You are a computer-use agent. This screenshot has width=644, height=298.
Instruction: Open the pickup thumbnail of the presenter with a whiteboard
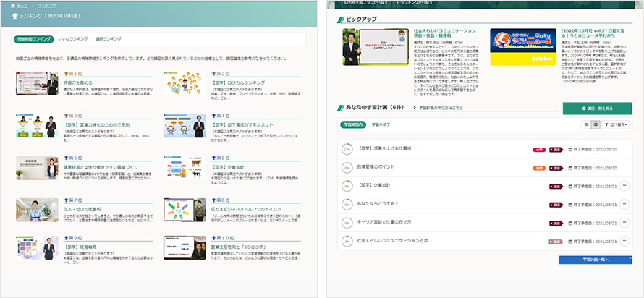pyautogui.click(x=376, y=47)
